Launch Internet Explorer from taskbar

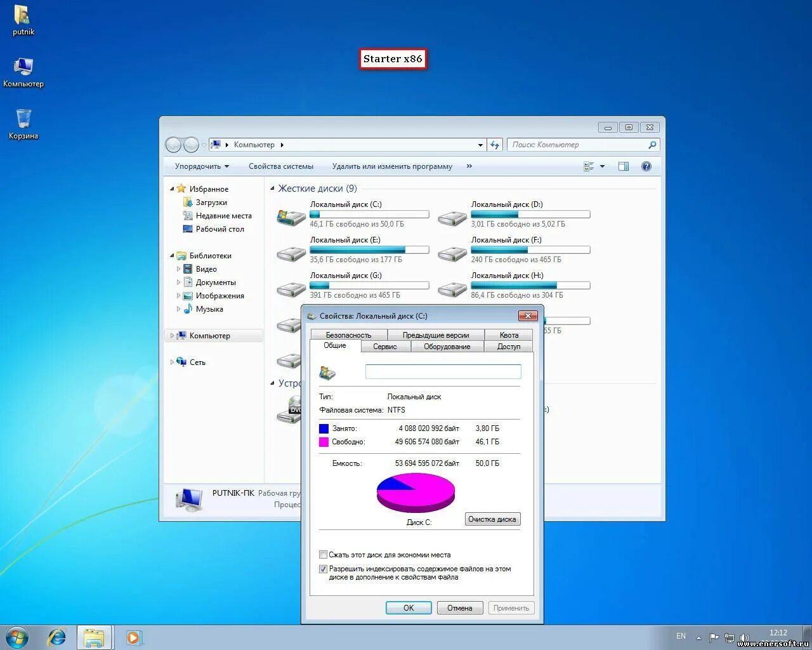pyautogui.click(x=57, y=637)
